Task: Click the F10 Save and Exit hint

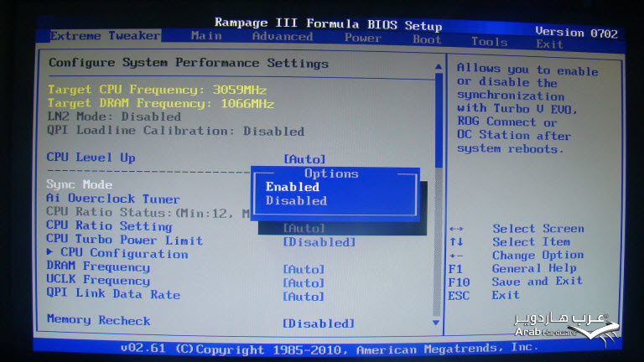Action: click(x=516, y=282)
